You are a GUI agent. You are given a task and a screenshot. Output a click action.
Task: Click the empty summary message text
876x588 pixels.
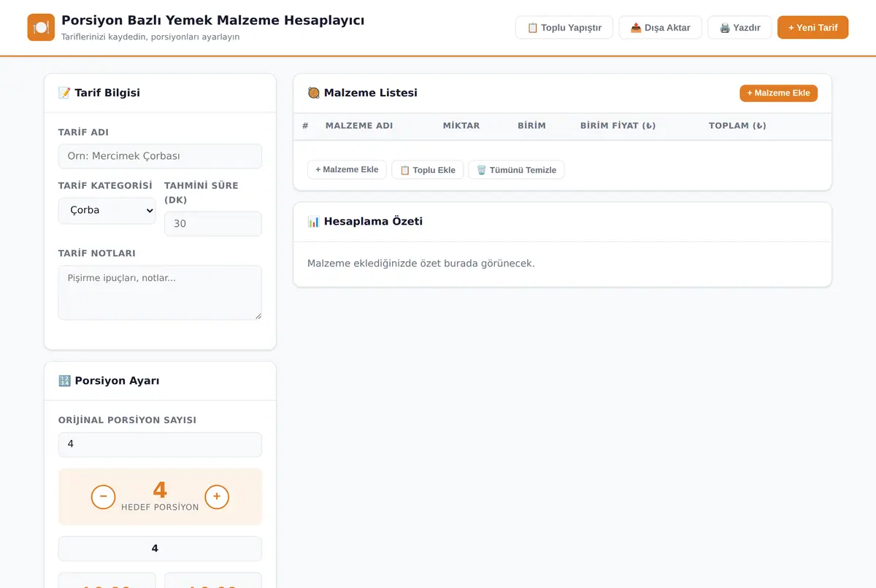(x=421, y=263)
